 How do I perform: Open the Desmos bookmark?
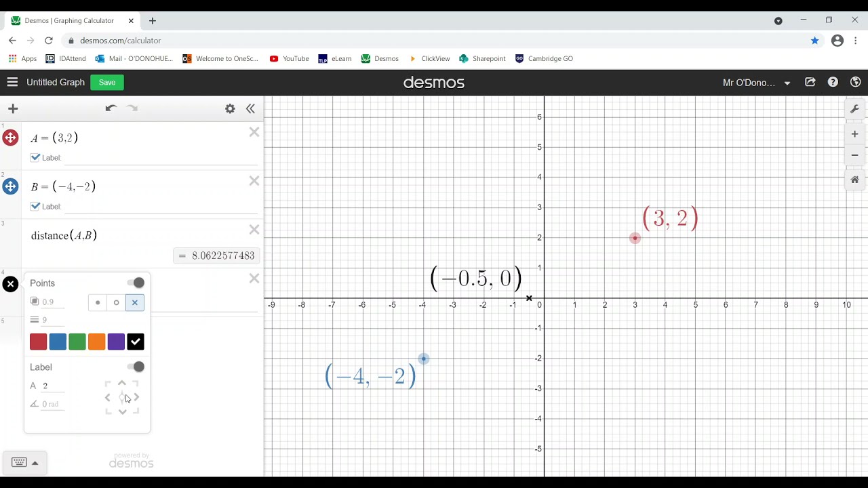(380, 58)
